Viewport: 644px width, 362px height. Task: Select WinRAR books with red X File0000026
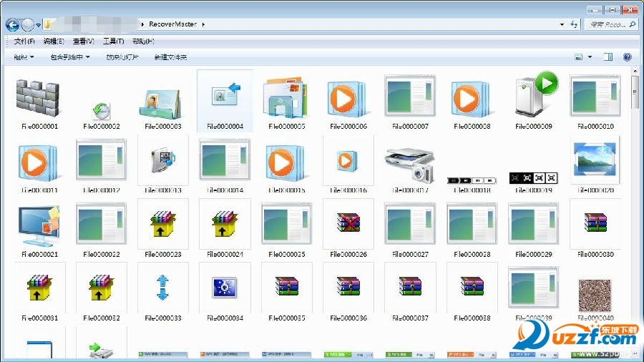pyautogui.click(x=348, y=223)
